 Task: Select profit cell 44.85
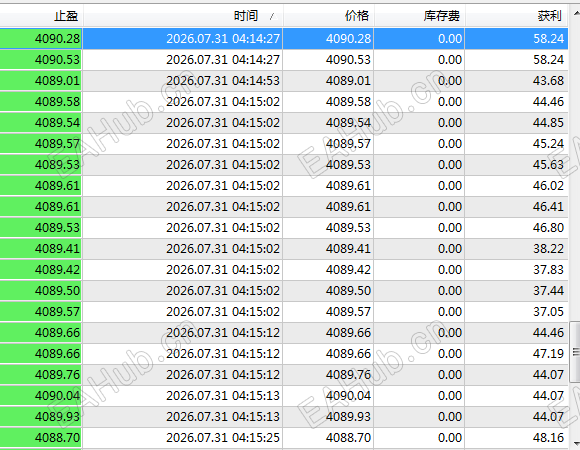[516, 123]
